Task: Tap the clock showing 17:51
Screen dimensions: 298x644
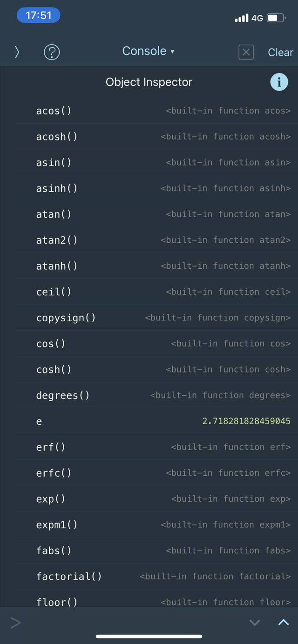Action: point(38,15)
